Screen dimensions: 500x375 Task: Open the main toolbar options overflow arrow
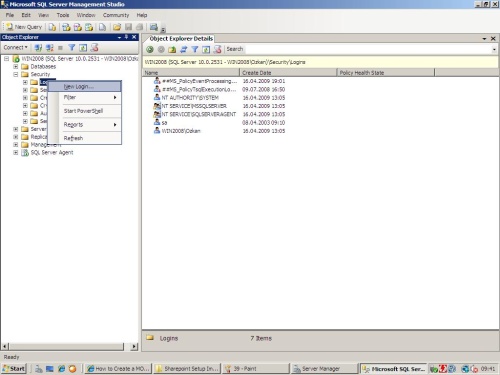pos(163,29)
